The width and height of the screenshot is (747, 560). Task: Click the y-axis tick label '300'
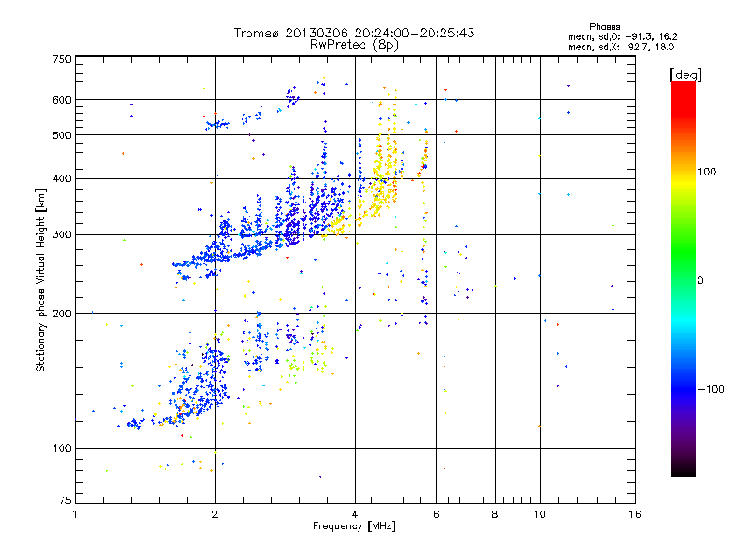62,234
